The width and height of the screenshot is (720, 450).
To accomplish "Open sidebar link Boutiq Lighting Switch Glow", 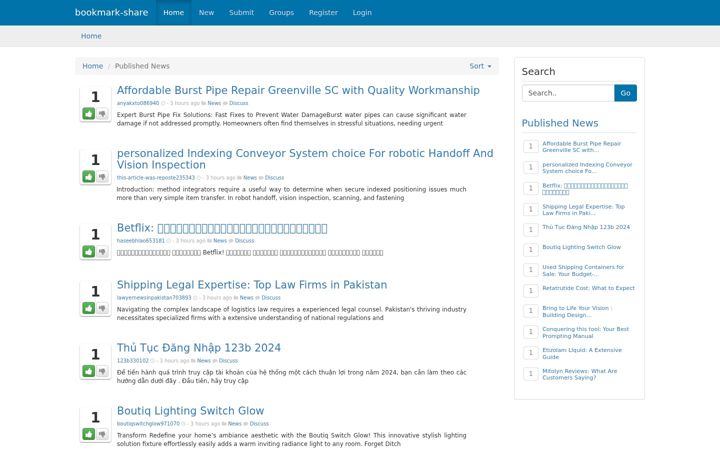I will [581, 247].
